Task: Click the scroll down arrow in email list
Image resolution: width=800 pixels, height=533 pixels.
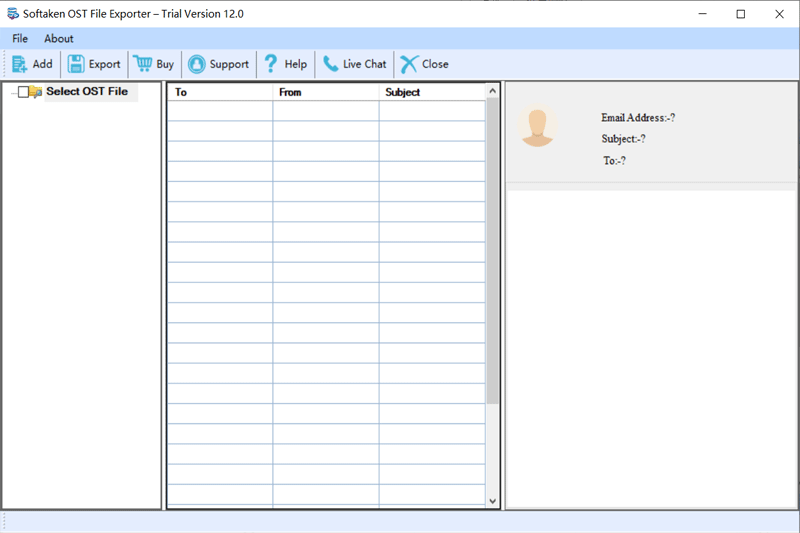Action: click(492, 501)
